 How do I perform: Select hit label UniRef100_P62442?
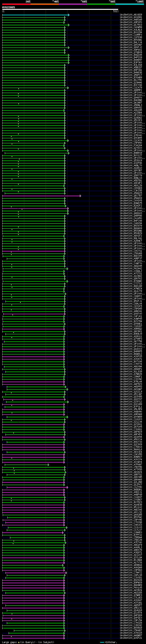tap(131, 268)
